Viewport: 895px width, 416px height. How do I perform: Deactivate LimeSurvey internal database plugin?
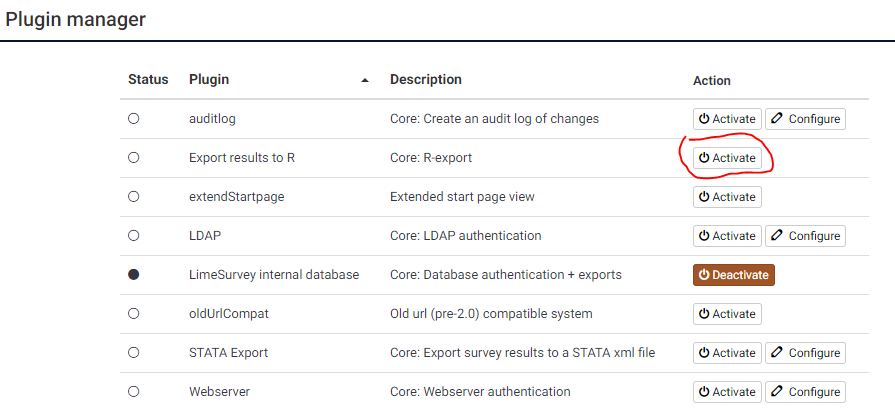734,274
